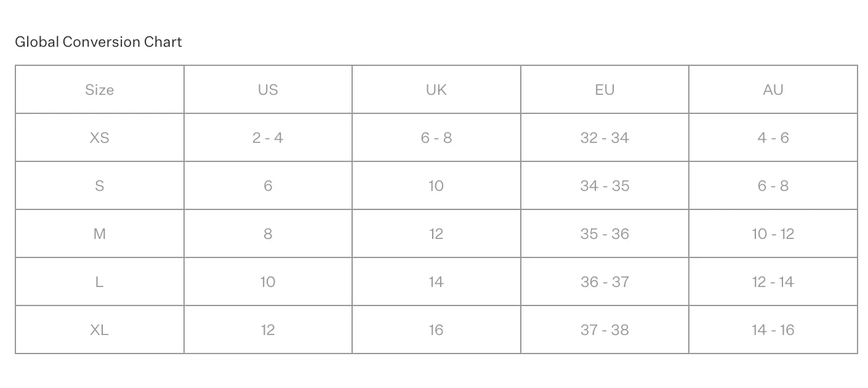Viewport: 868px width, 388px height.
Task: Click the UK 6 - 8 cell
Action: click(436, 138)
